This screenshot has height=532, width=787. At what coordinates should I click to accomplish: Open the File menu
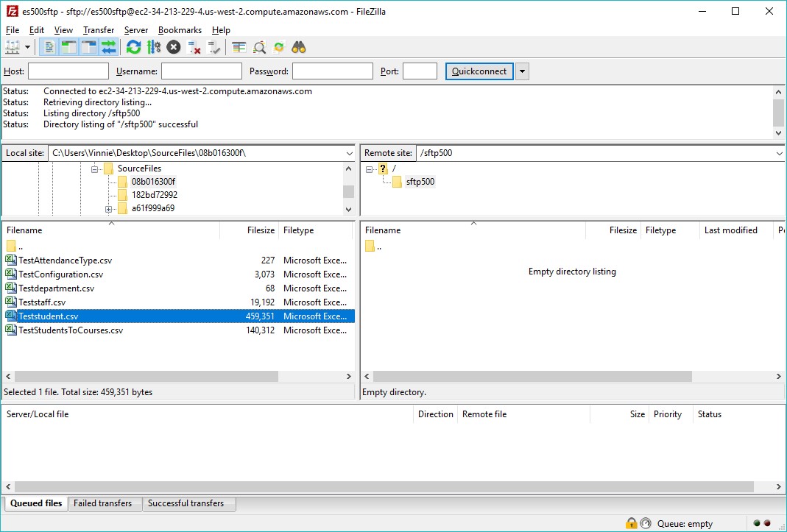pyautogui.click(x=13, y=30)
